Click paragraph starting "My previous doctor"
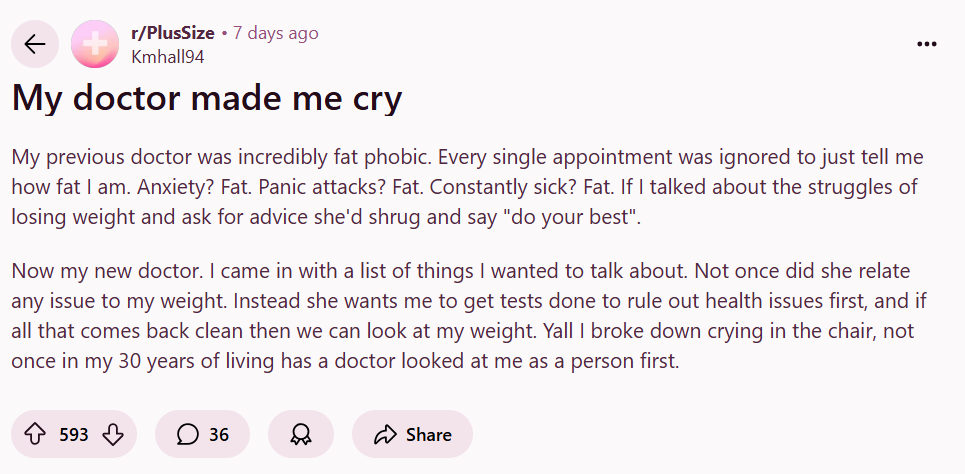965x474 pixels. [x=467, y=187]
